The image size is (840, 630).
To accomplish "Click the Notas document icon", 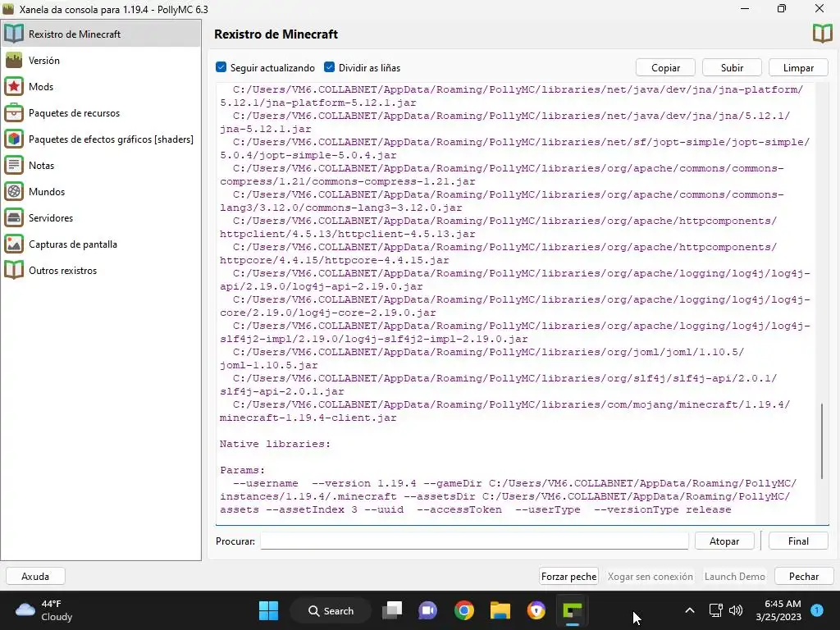I will (14, 165).
